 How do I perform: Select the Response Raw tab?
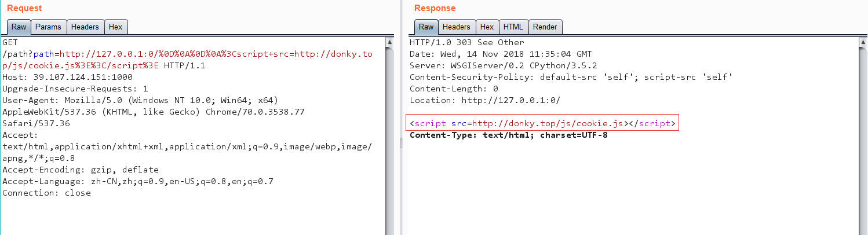point(426,27)
